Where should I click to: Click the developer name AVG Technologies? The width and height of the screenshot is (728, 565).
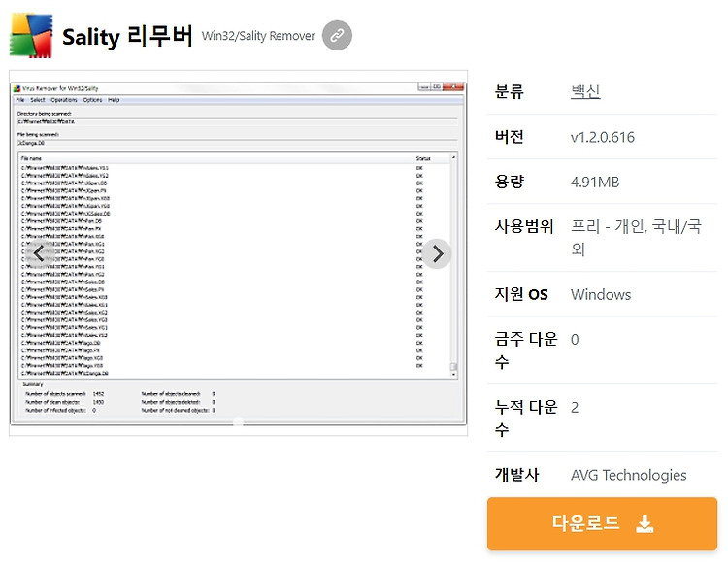(629, 475)
